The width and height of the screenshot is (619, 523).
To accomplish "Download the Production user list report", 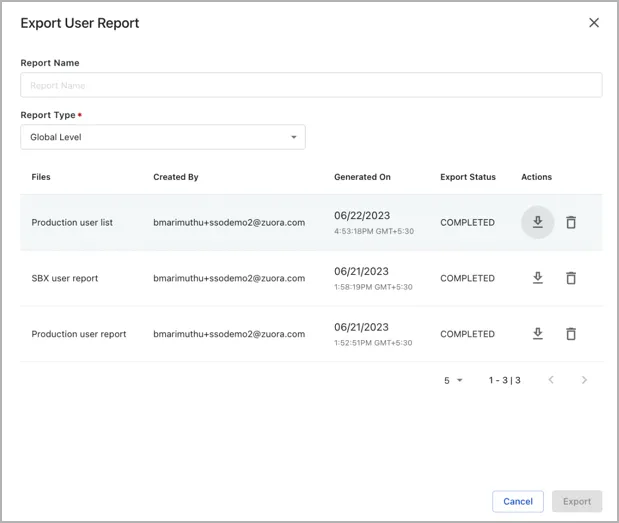I will pos(537,222).
